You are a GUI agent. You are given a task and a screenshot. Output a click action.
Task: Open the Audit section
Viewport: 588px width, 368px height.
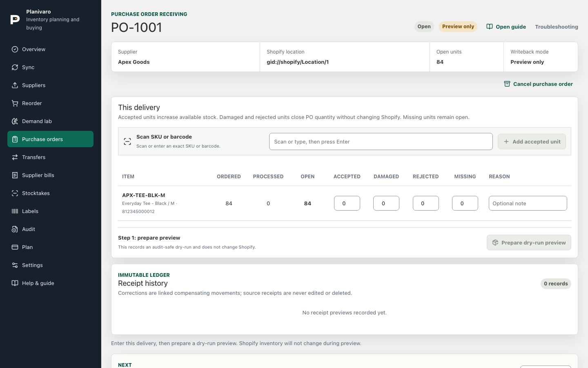[x=50, y=229]
